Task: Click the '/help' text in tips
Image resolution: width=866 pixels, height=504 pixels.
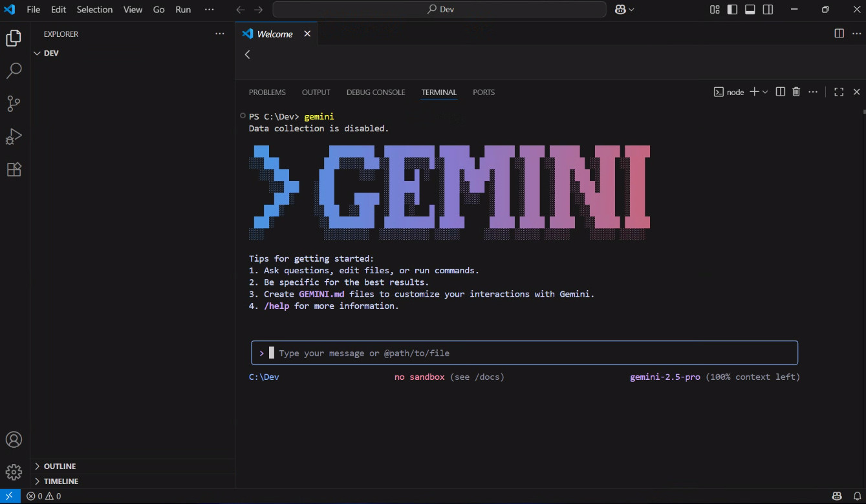Action: tap(276, 306)
